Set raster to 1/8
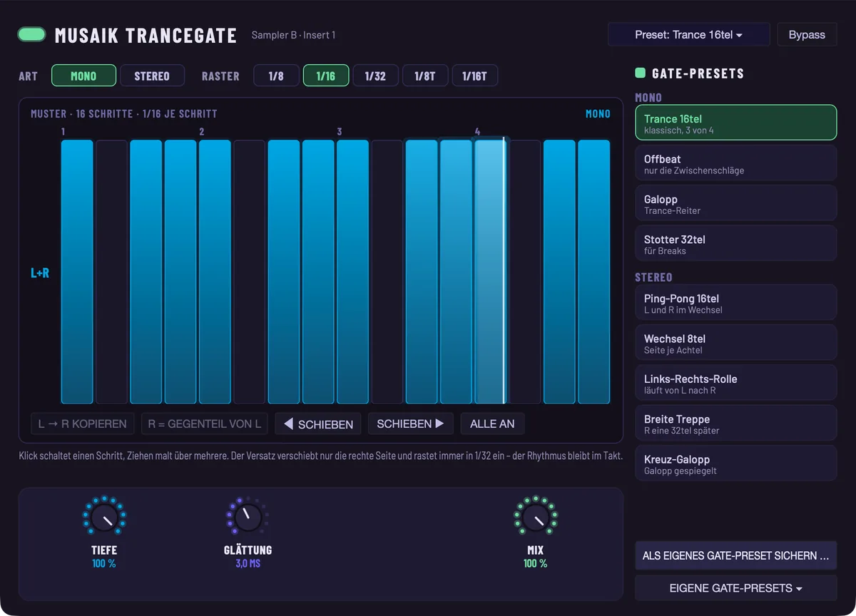 coord(276,76)
